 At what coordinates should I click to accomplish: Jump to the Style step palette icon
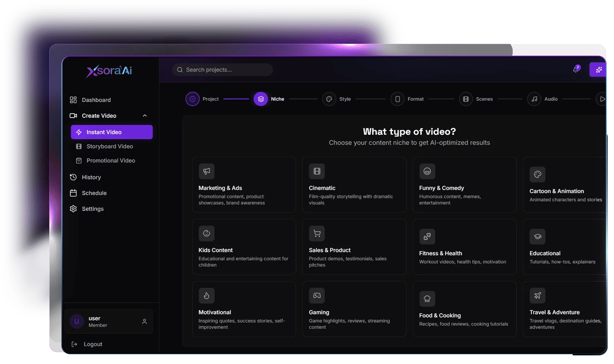click(x=329, y=99)
